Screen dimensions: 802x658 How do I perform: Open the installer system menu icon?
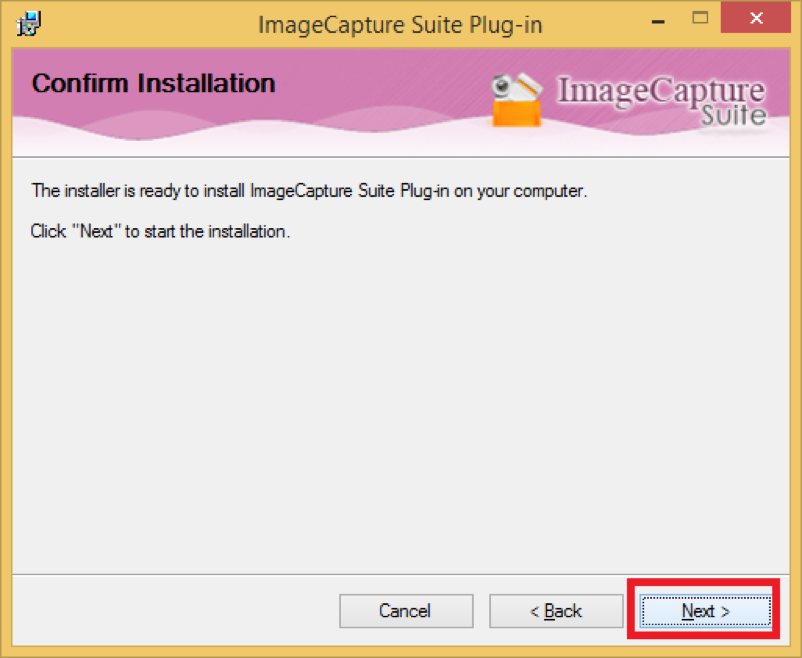click(29, 24)
